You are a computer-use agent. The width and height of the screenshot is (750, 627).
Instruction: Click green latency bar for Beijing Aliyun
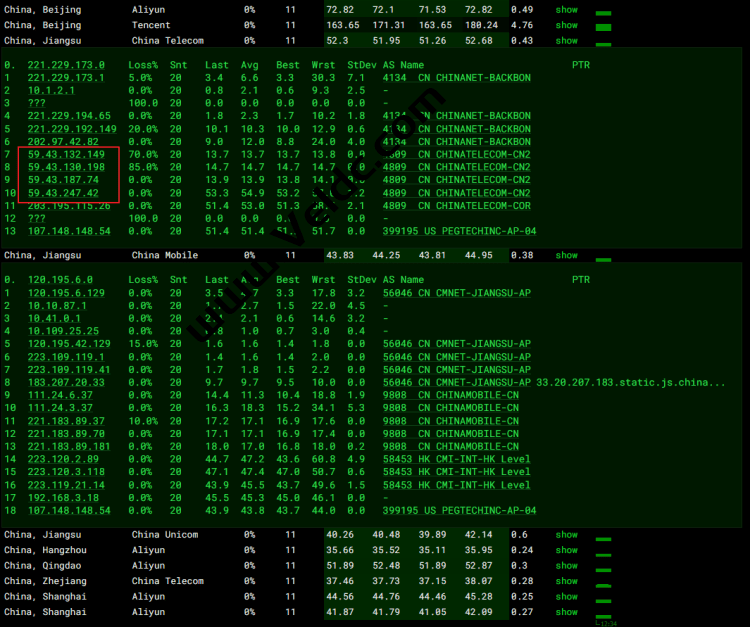pos(603,12)
